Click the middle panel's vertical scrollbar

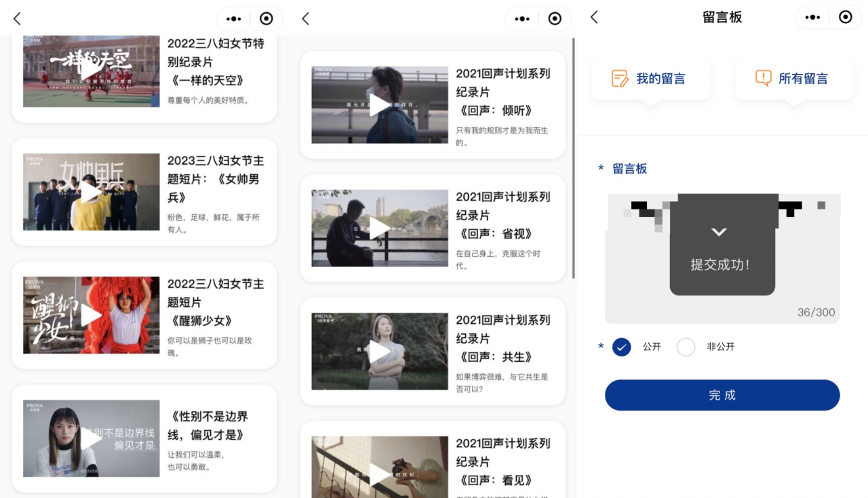pos(574,159)
